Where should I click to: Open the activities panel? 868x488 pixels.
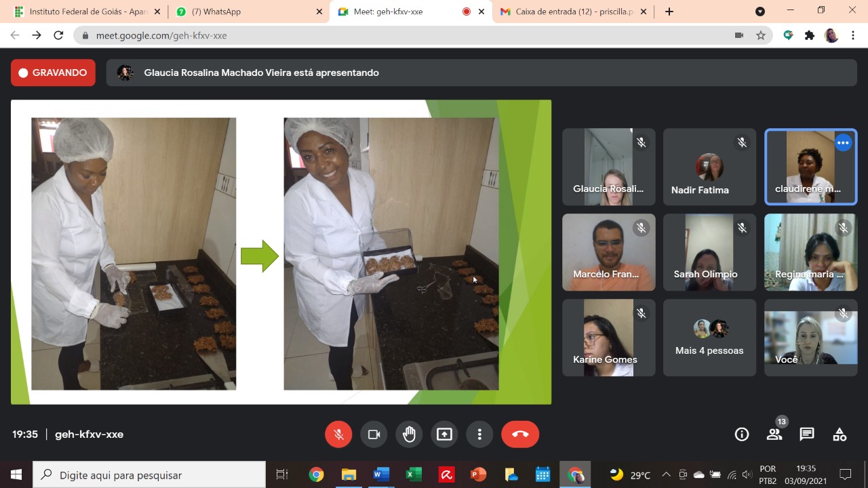pos(840,434)
